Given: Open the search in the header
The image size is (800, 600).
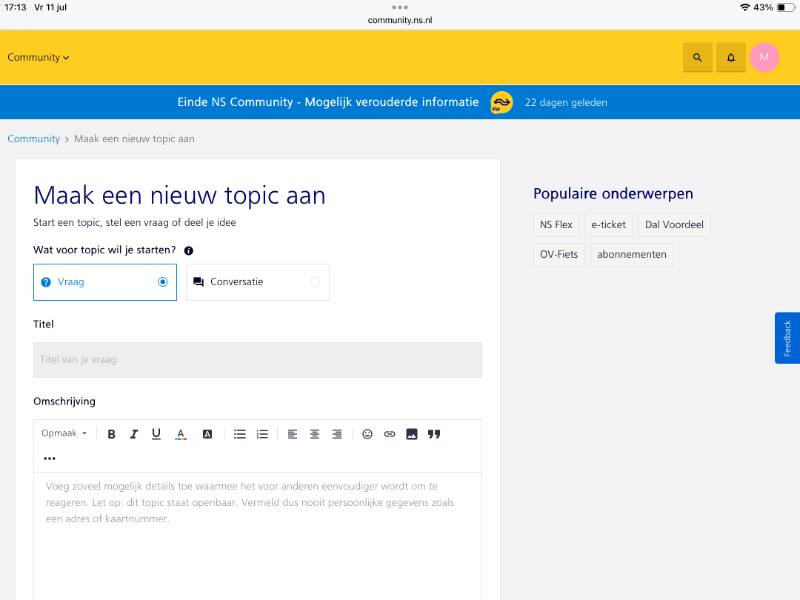Looking at the screenshot, I should pyautogui.click(x=697, y=58).
